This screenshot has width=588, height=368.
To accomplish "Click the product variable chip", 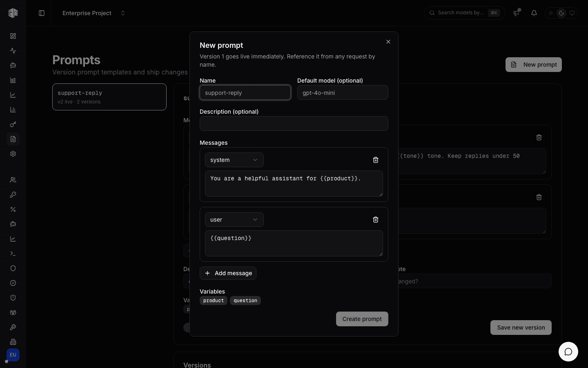I will (x=214, y=301).
